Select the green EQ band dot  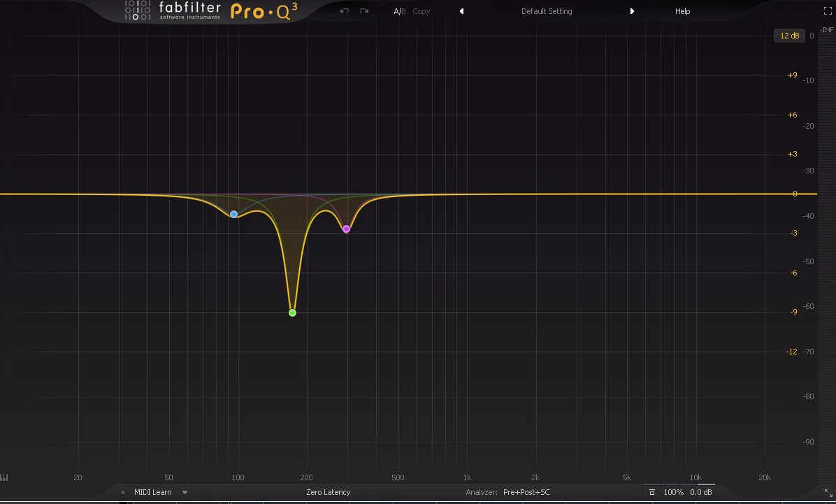tap(292, 313)
